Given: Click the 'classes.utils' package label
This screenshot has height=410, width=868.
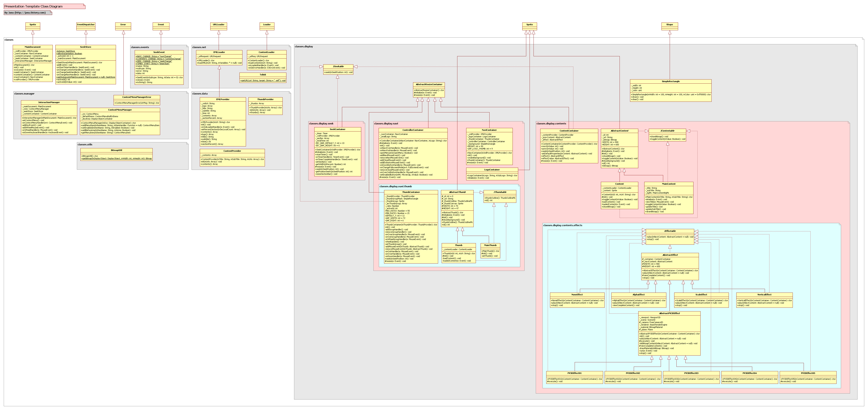Looking at the screenshot, I should (85, 145).
